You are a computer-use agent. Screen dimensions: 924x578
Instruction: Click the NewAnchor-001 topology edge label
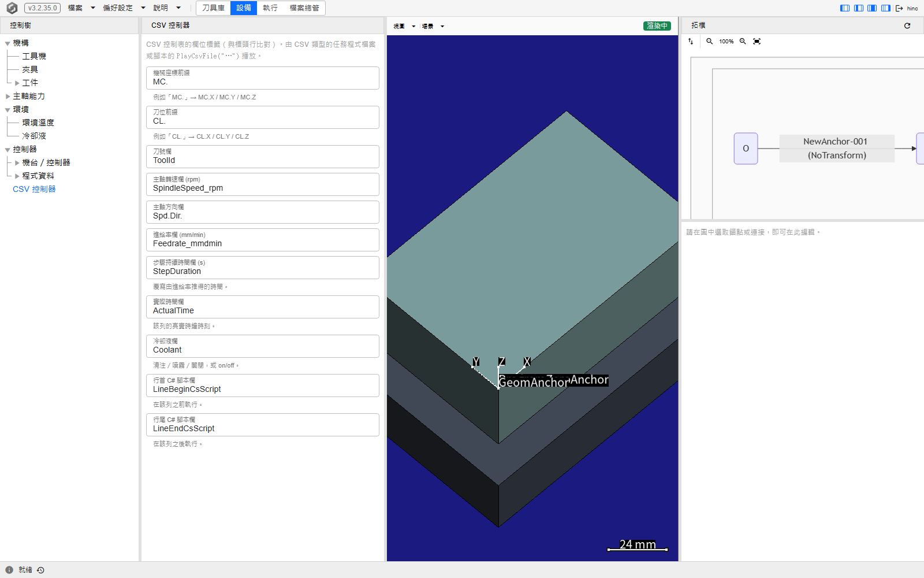coord(836,149)
